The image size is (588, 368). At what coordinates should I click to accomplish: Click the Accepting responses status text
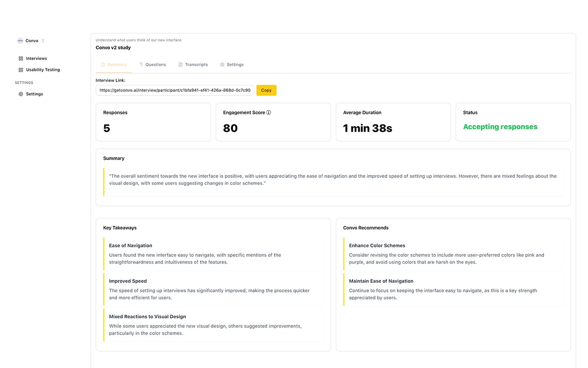click(500, 127)
